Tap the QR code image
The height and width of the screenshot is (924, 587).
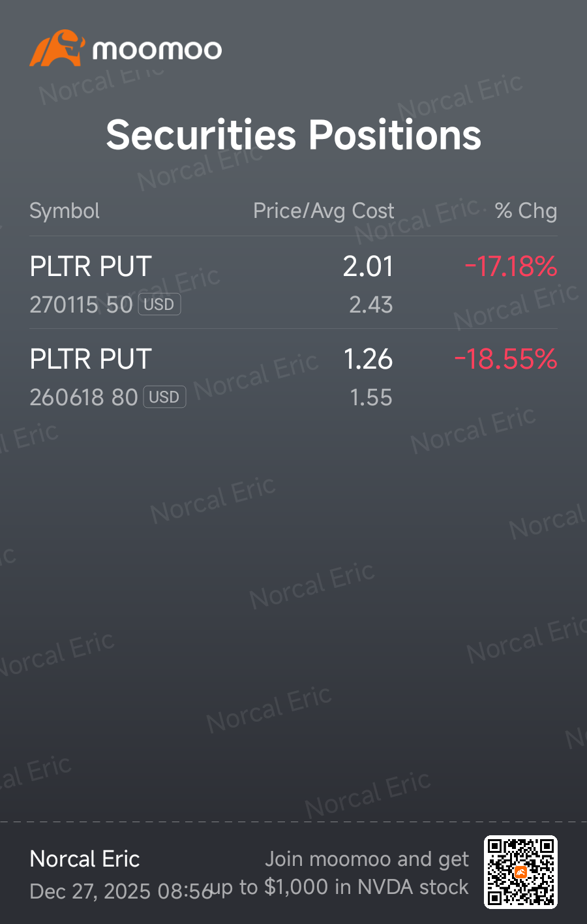pos(520,872)
